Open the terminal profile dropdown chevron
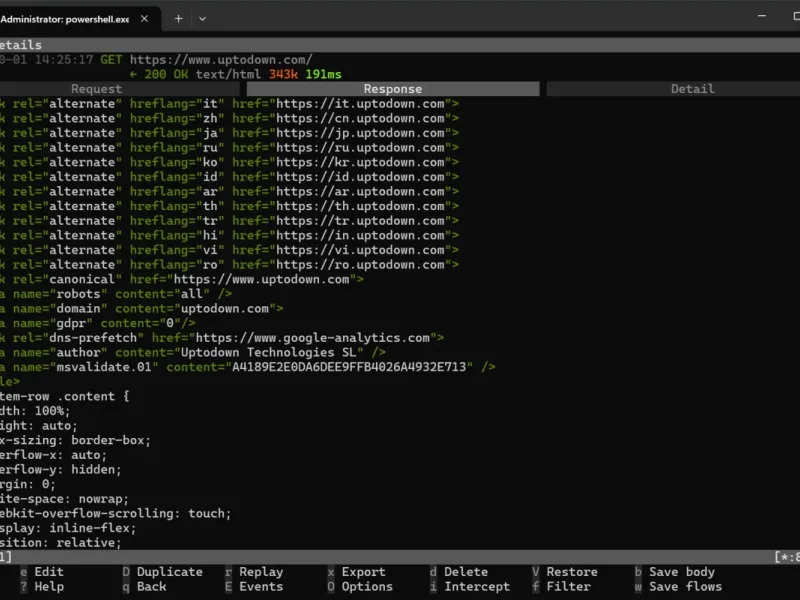This screenshot has height=600, width=800. pyautogui.click(x=203, y=19)
